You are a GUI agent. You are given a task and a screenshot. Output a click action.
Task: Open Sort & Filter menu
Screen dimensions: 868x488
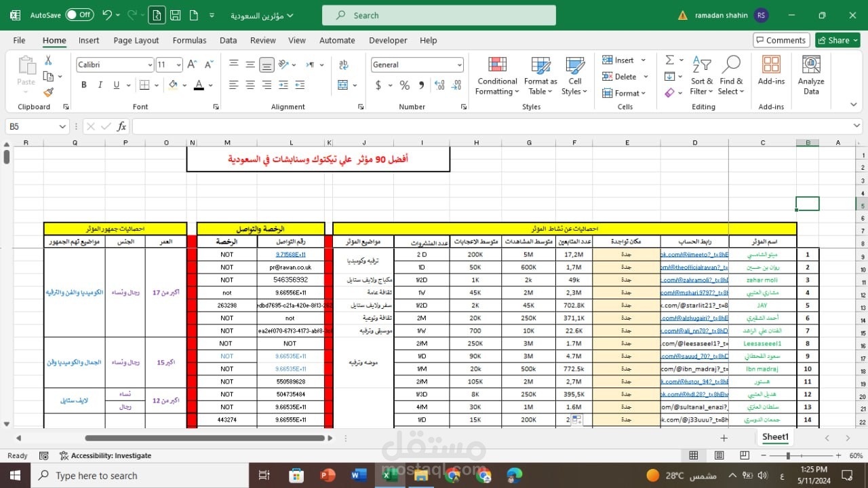tap(701, 75)
